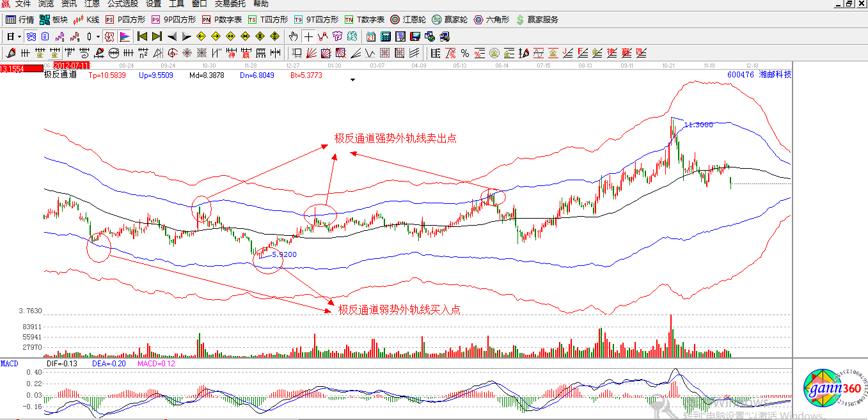Click the 2012-07-11 date marker

click(70, 66)
